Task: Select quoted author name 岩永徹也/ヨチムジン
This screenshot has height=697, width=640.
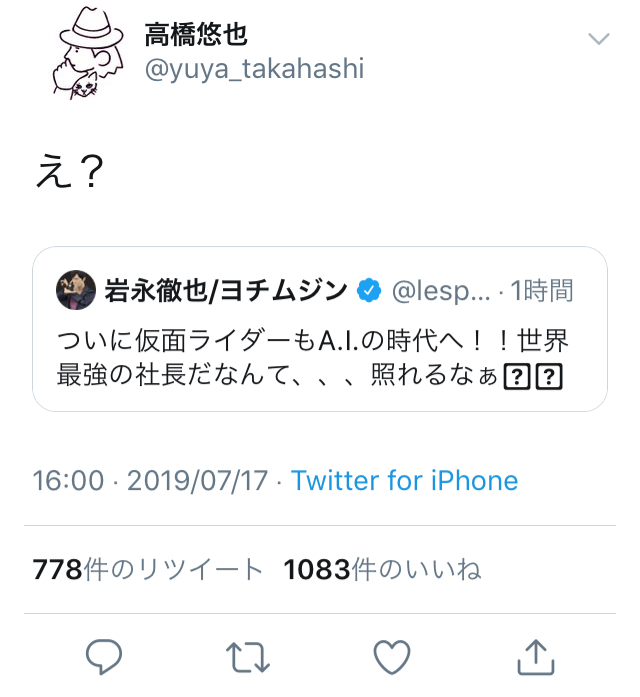Action: (x=226, y=291)
